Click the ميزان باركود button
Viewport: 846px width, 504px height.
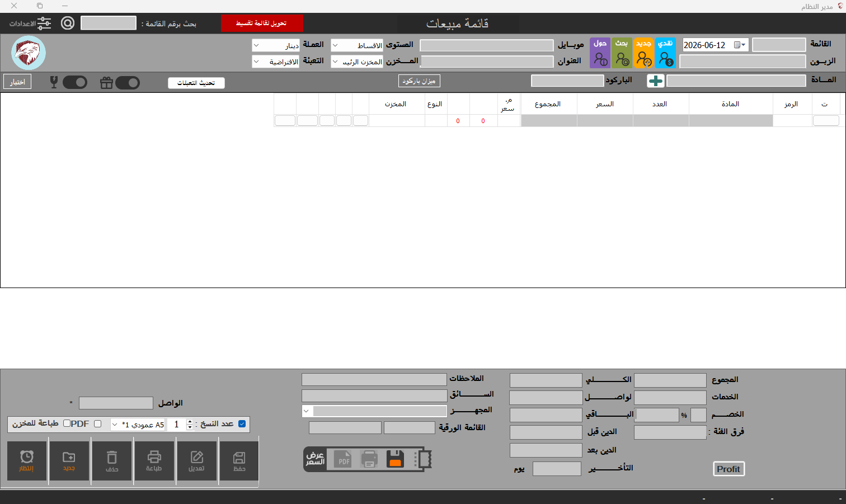pos(419,81)
